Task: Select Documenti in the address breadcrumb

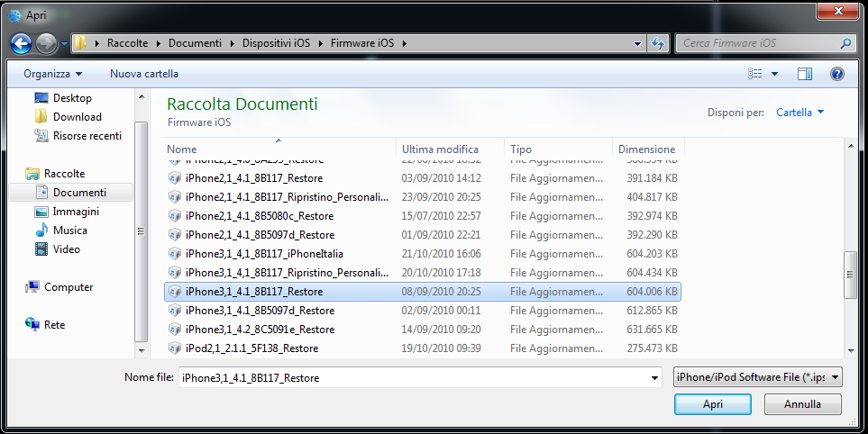Action: [195, 43]
